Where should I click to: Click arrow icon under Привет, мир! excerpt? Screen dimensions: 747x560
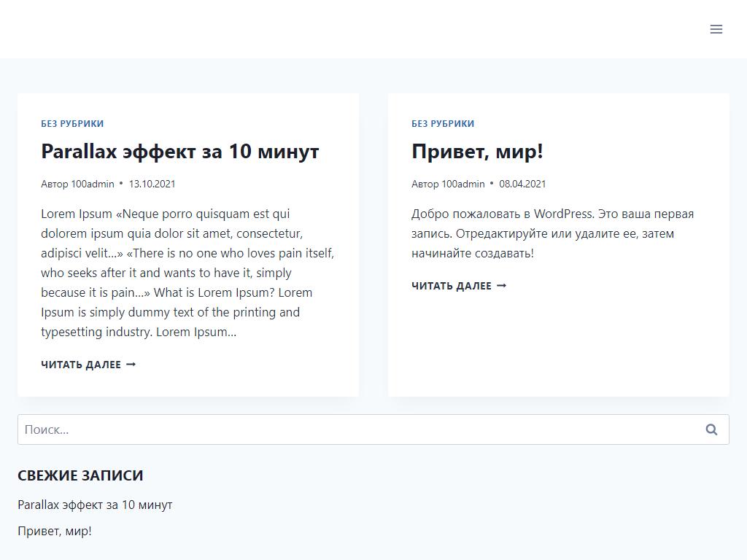502,286
